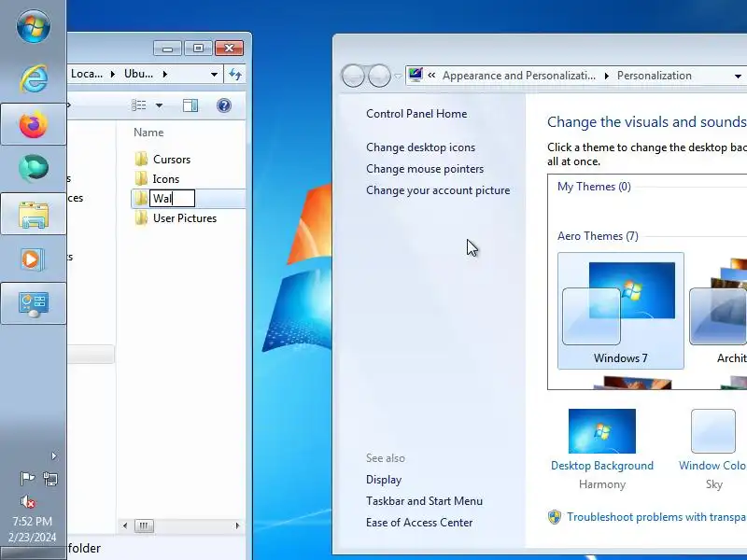Change the Explorer view mode icon
This screenshot has width=747, height=560.
pyautogui.click(x=138, y=105)
